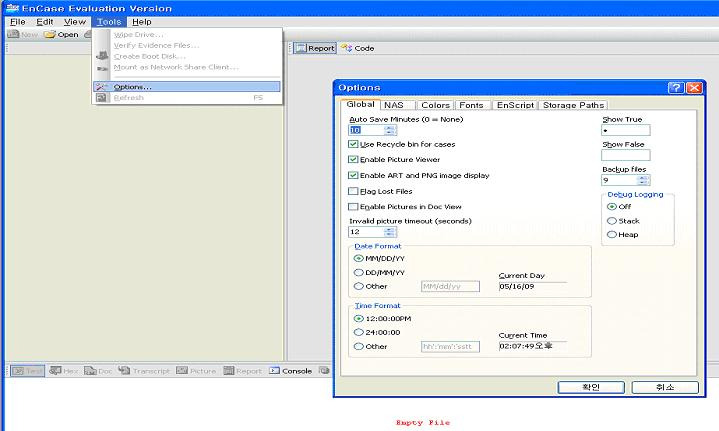This screenshot has width=719, height=431.
Task: Click the Options wrench icon in Tools menu
Action: (101, 87)
